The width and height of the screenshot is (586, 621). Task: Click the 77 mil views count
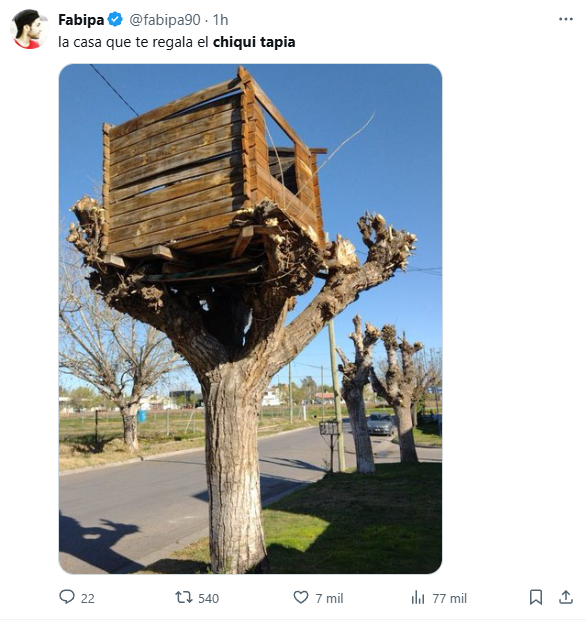click(449, 598)
